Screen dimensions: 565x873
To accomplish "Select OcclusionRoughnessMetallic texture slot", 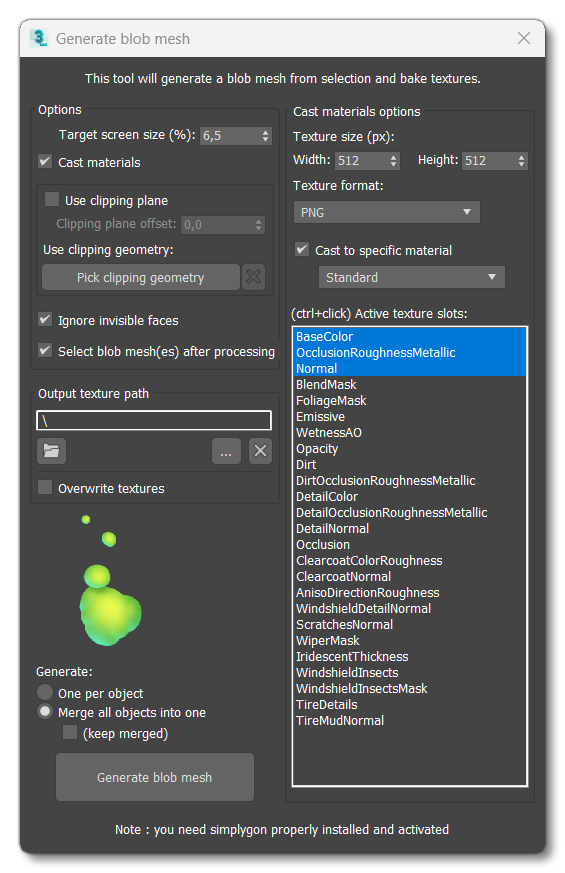I will (410, 352).
